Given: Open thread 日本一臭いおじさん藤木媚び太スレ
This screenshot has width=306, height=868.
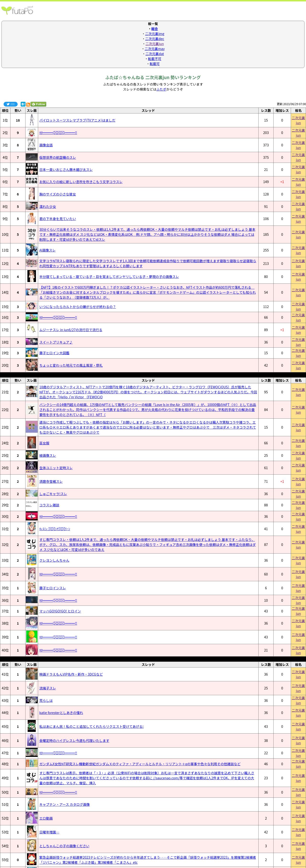Looking at the screenshot, I should (66, 170).
